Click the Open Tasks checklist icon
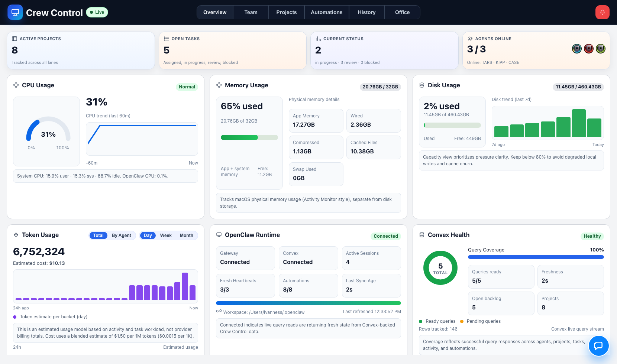The height and width of the screenshot is (364, 617). [166, 38]
